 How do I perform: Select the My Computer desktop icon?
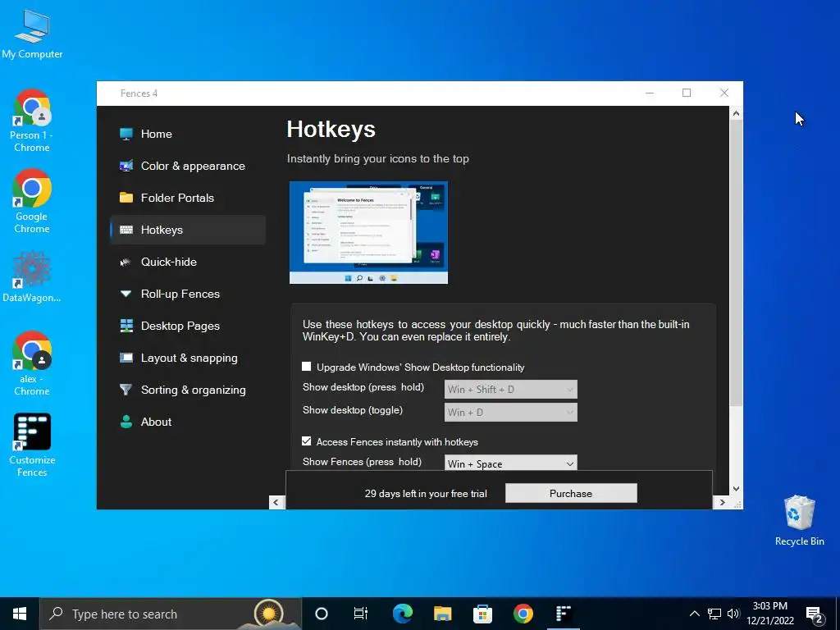click(x=32, y=34)
